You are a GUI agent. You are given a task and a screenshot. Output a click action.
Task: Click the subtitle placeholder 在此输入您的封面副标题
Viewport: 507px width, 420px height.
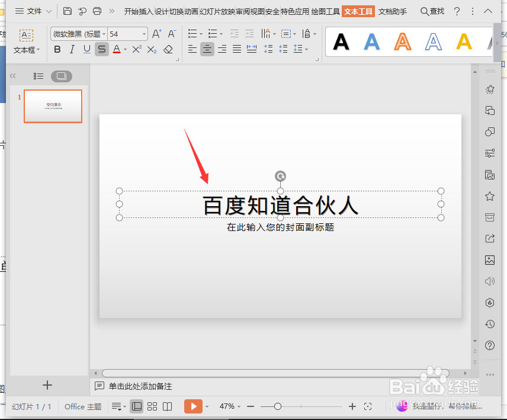pos(280,227)
